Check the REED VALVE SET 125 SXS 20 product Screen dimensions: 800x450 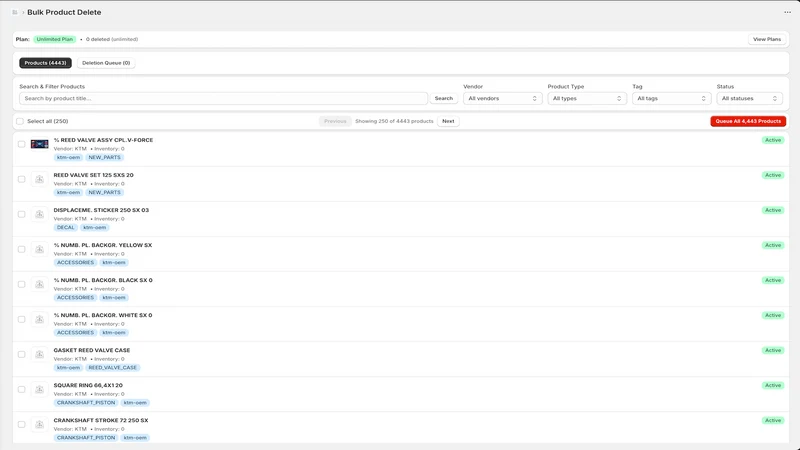(21, 179)
